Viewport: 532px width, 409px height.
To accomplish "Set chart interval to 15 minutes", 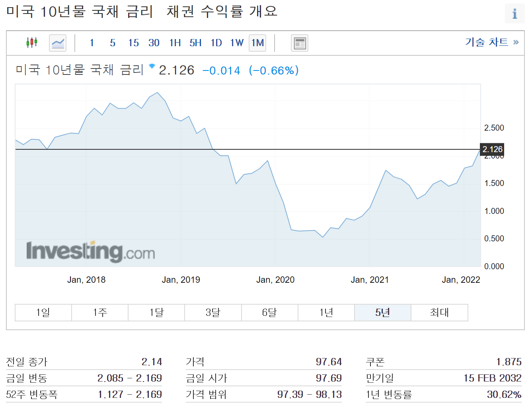I will 133,43.
